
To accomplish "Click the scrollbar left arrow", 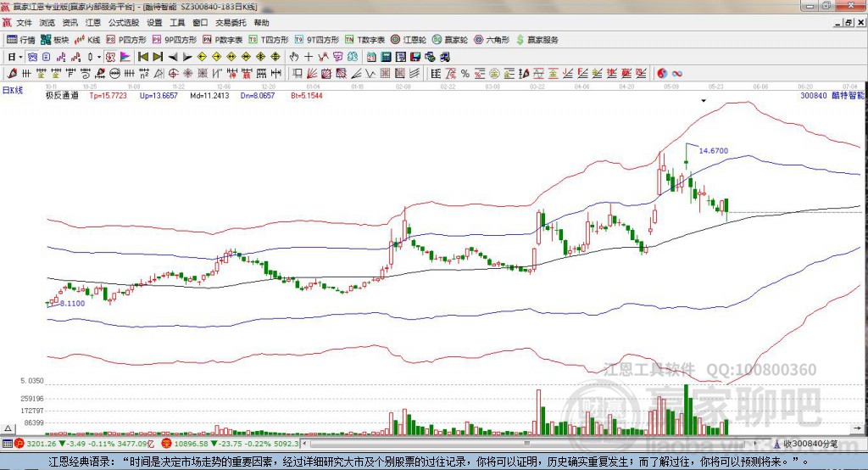I will [305, 444].
